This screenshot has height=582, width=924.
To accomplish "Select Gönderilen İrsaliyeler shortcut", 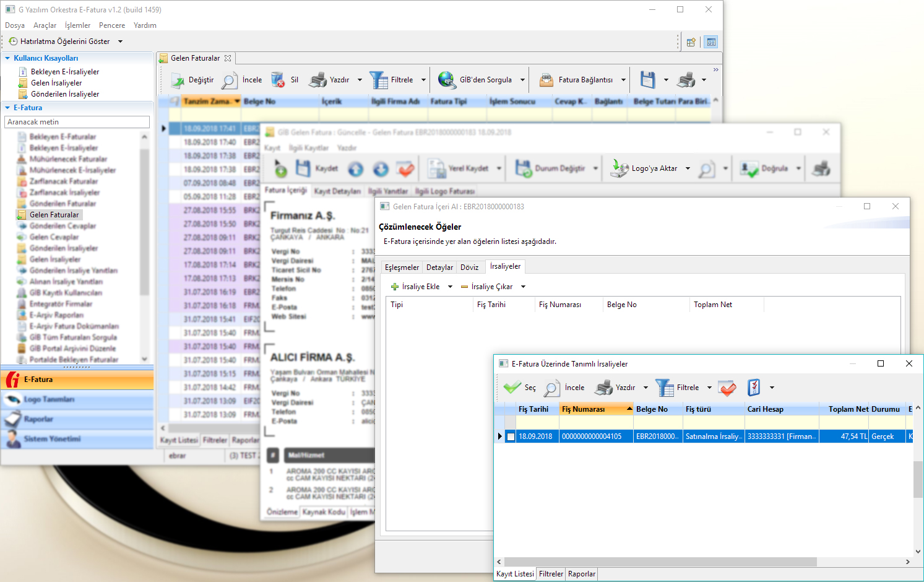I will click(x=65, y=94).
